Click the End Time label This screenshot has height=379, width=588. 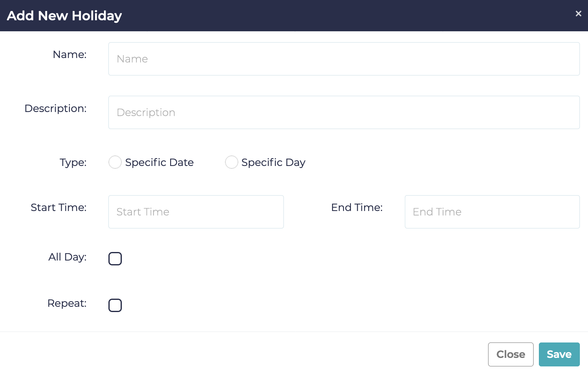click(x=357, y=207)
